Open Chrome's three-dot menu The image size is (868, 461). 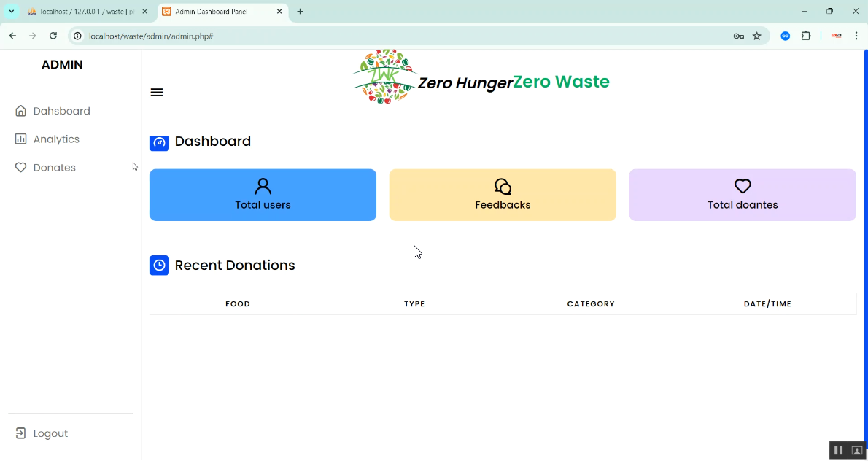(x=856, y=36)
